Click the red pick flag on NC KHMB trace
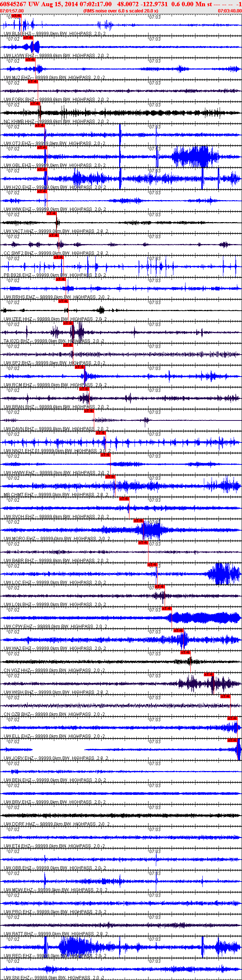Screen dimensions: 242x980 point(35,104)
